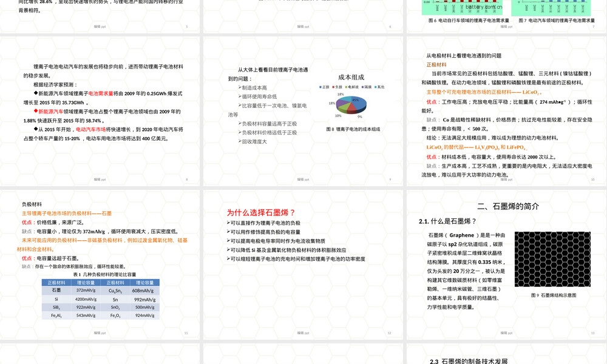Select the slide about 为什么选择石墨烯
Image resolution: width=607 pixels, height=364 pixels.
(303, 265)
